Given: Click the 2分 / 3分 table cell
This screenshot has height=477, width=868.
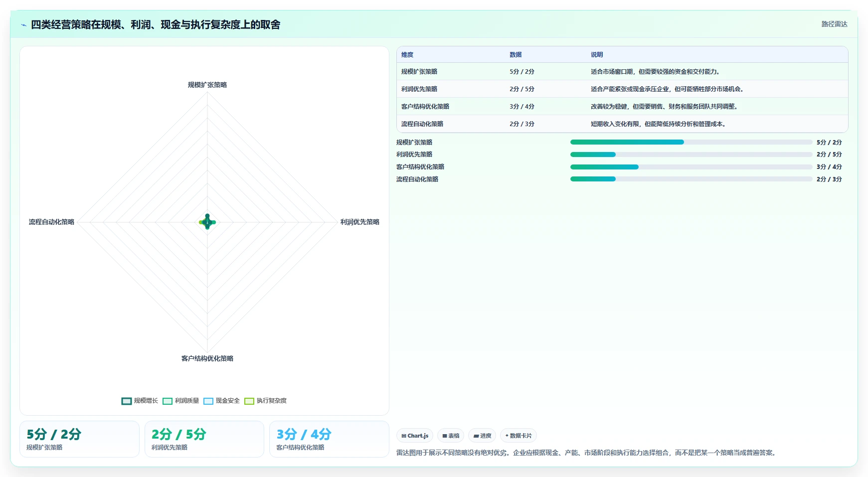Looking at the screenshot, I should (x=522, y=124).
